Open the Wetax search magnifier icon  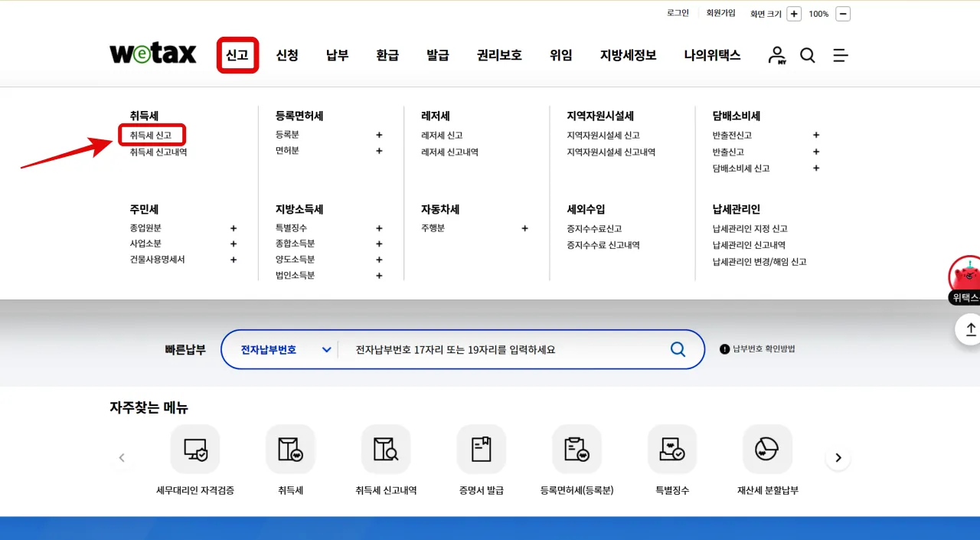tap(807, 55)
